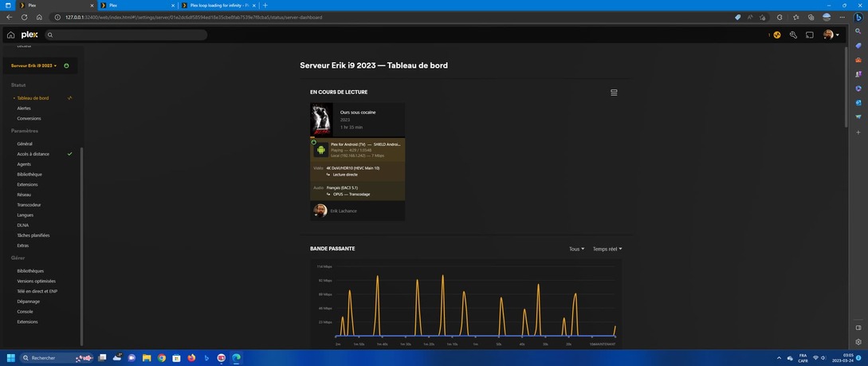The width and height of the screenshot is (868, 366).
Task: Toggle now playing list view icon
Action: (x=614, y=92)
